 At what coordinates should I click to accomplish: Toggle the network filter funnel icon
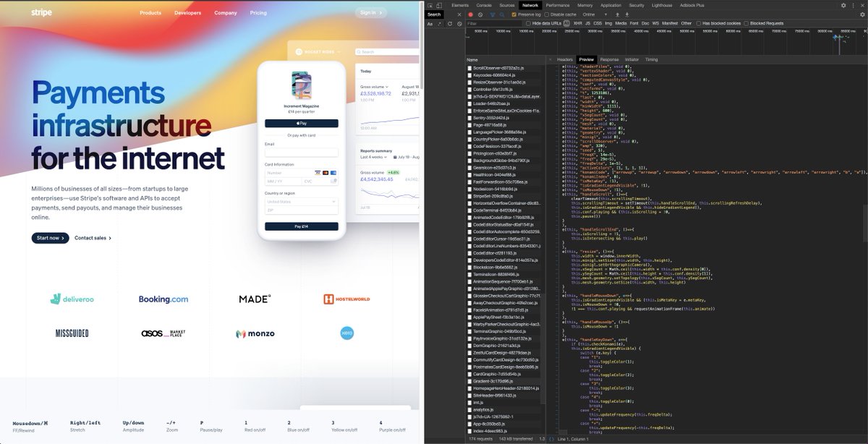[493, 14]
